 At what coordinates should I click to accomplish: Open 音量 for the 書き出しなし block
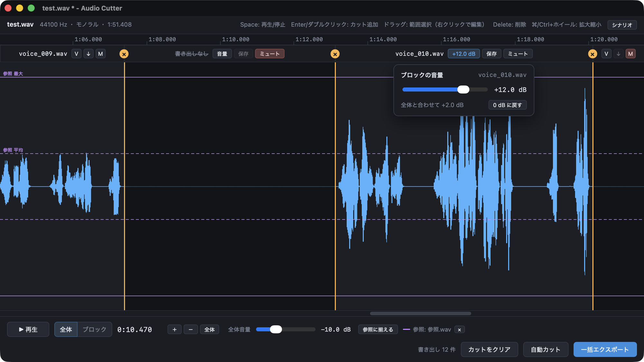222,54
